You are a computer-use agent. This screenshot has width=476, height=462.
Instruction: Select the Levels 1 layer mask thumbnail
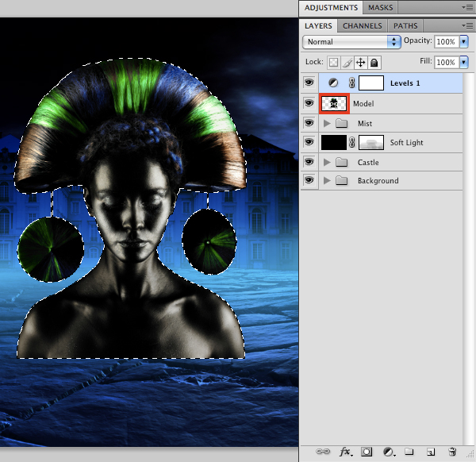coord(371,83)
